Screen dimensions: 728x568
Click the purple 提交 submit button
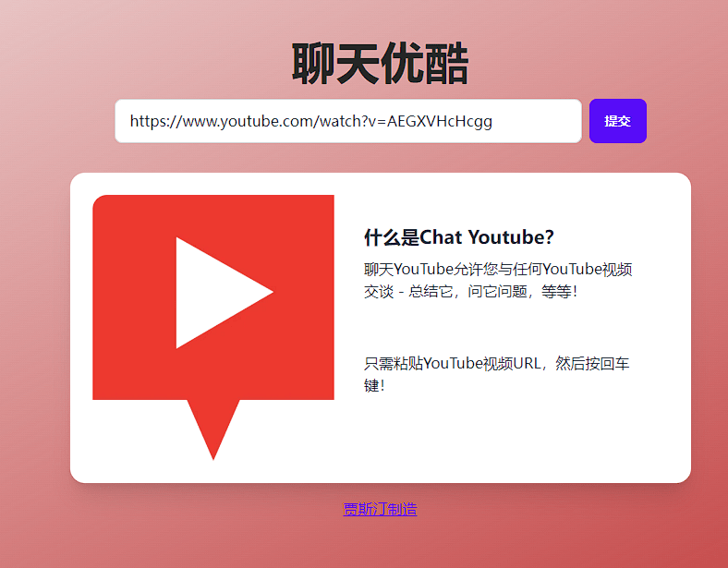tap(617, 121)
